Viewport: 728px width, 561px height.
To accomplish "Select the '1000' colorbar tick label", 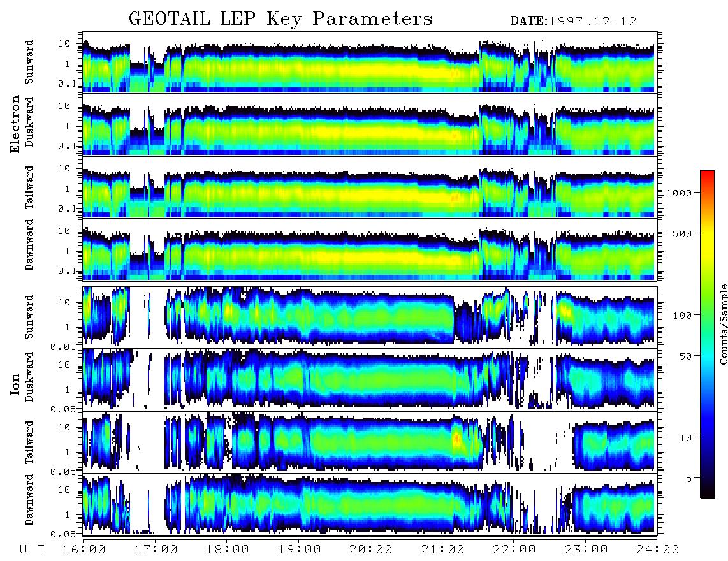I will pos(679,193).
